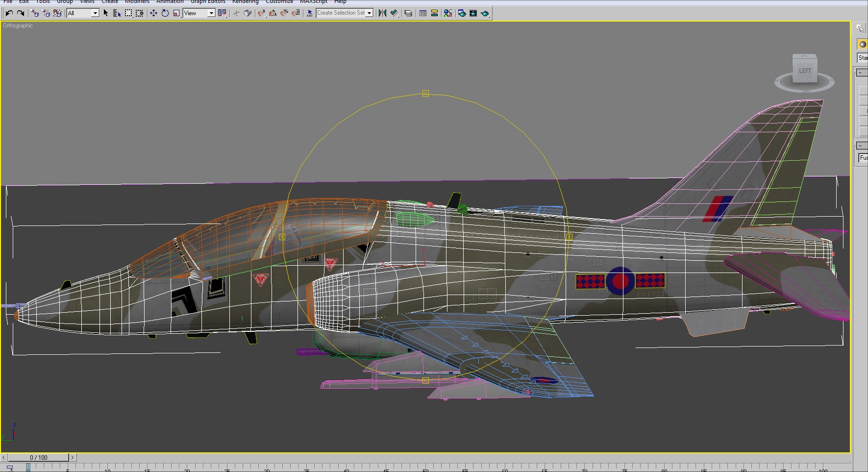Open the Rendering menu
The height and width of the screenshot is (472, 868).
pyautogui.click(x=245, y=2)
